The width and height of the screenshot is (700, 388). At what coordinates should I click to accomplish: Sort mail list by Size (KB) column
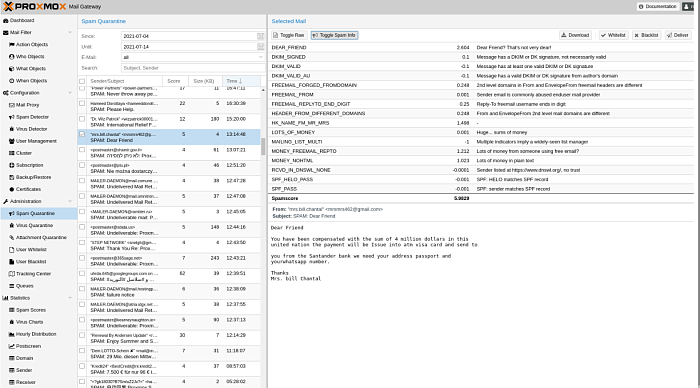205,81
